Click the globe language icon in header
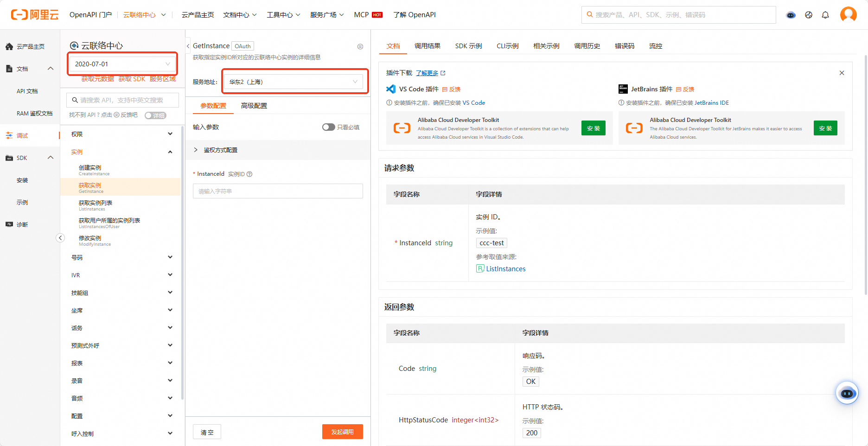This screenshot has height=446, width=868. pos(809,15)
